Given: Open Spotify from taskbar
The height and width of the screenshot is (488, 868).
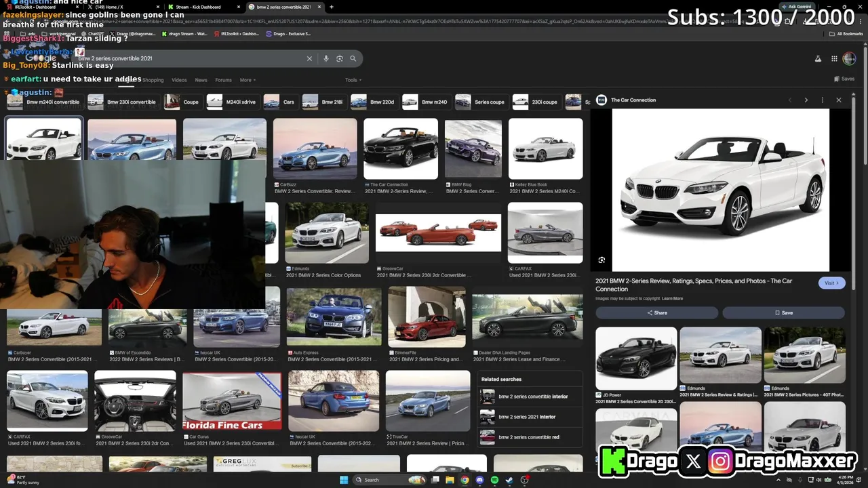Looking at the screenshot, I should click(494, 480).
